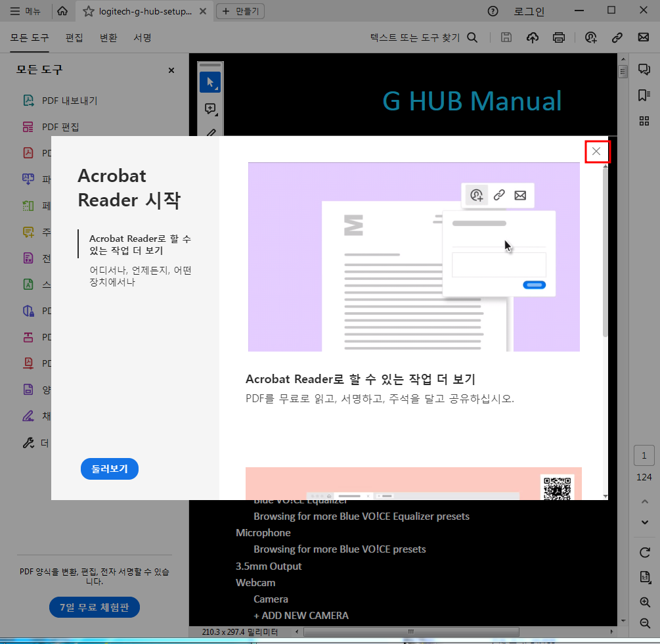
Task: Print the current document
Action: [x=559, y=37]
